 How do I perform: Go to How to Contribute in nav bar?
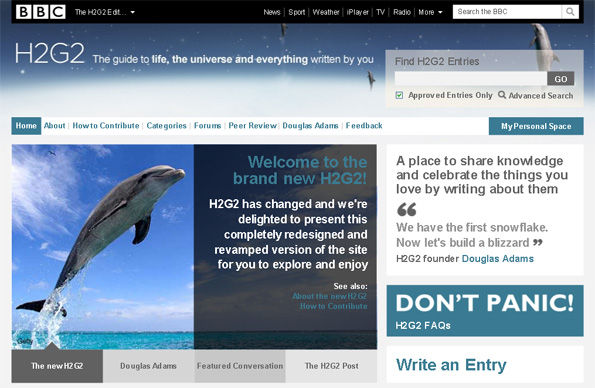pyautogui.click(x=106, y=126)
